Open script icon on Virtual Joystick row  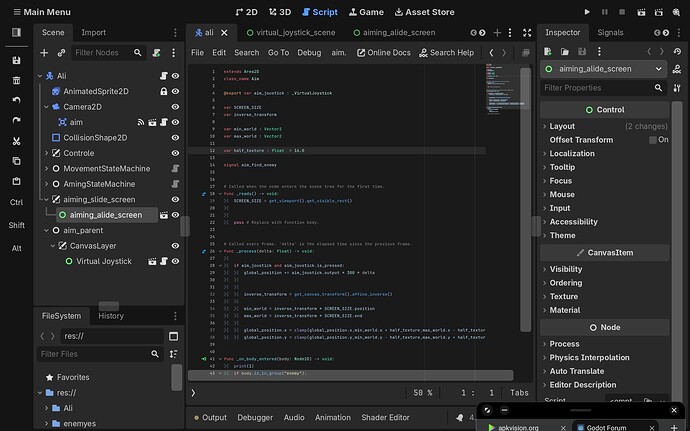pos(164,261)
